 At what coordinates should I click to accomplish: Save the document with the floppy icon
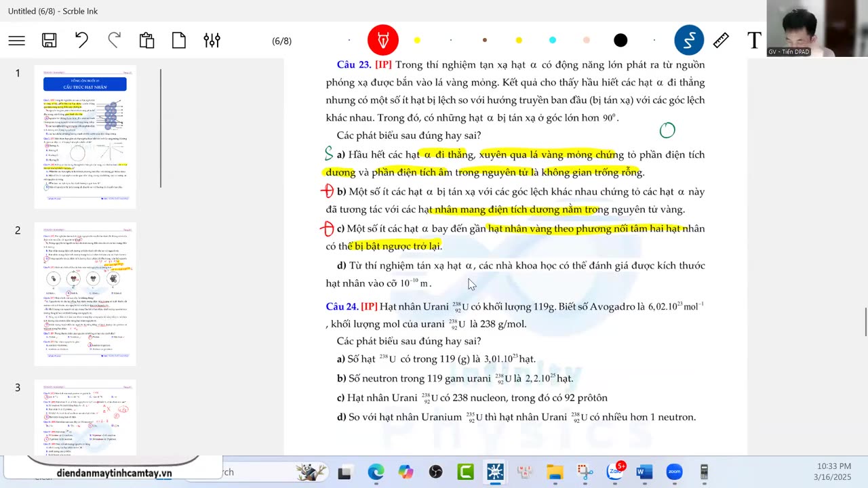(50, 41)
